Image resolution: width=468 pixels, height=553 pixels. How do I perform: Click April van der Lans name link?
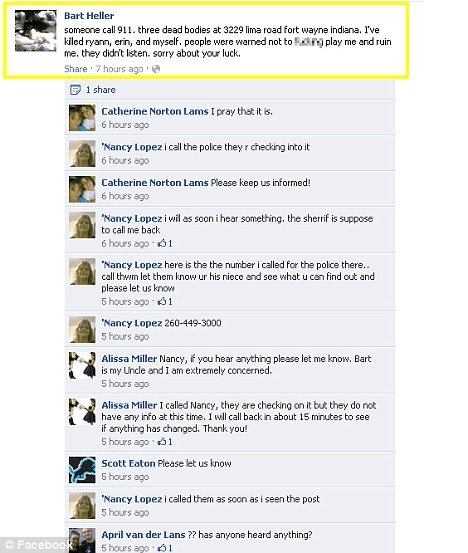143,535
